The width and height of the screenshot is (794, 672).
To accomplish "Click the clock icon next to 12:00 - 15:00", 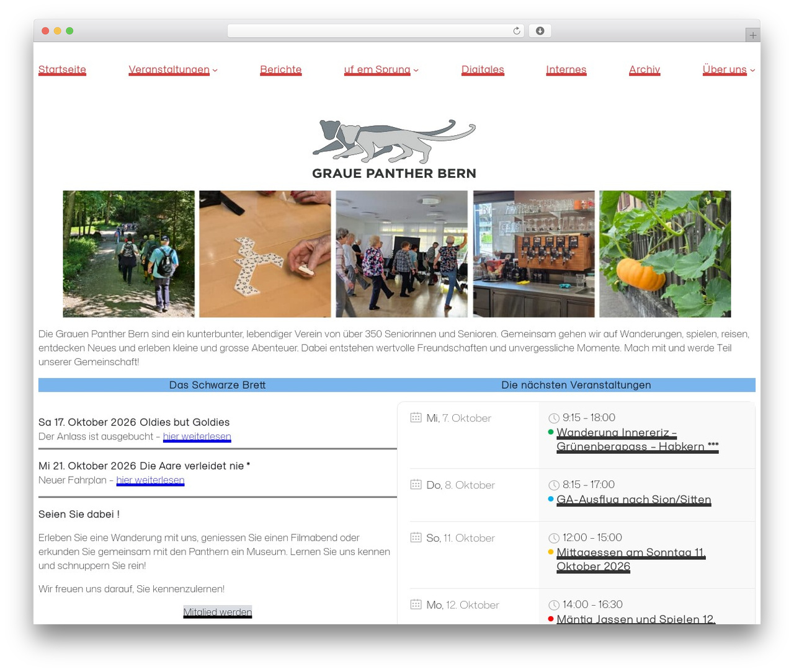I will (554, 538).
